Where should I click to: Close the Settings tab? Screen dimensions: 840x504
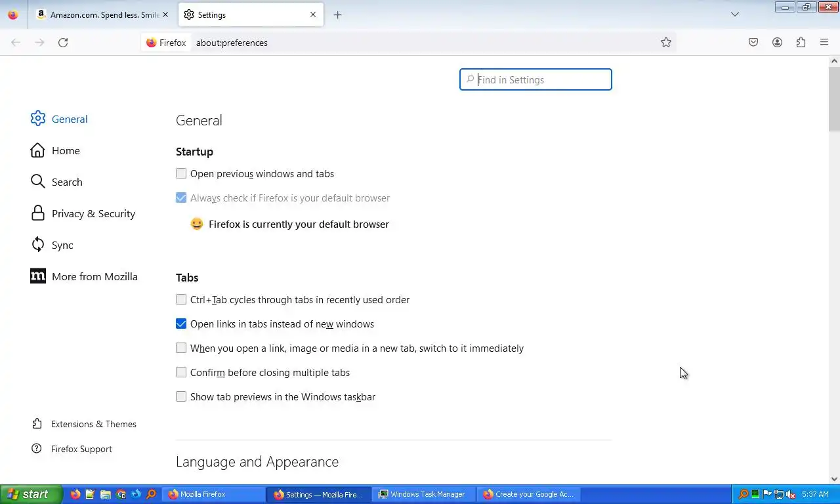tap(313, 14)
